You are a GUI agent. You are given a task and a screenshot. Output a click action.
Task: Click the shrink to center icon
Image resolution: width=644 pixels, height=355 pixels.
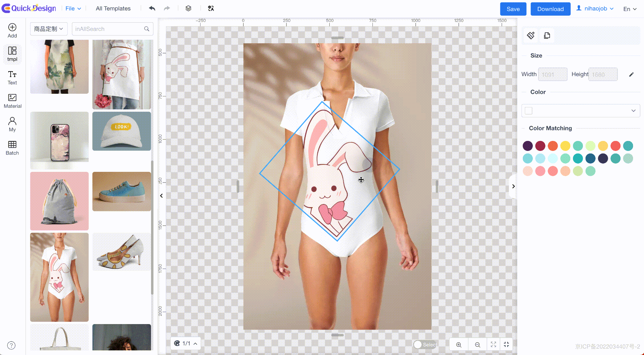(x=506, y=345)
